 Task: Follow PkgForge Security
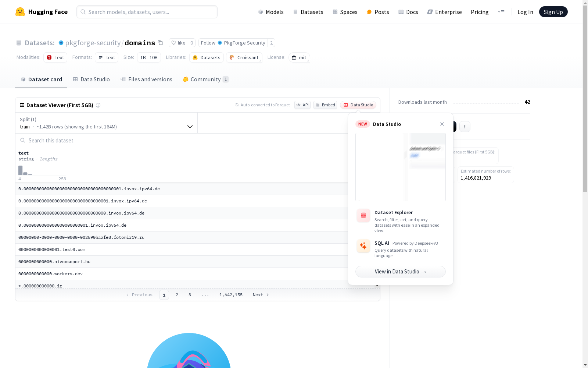233,43
